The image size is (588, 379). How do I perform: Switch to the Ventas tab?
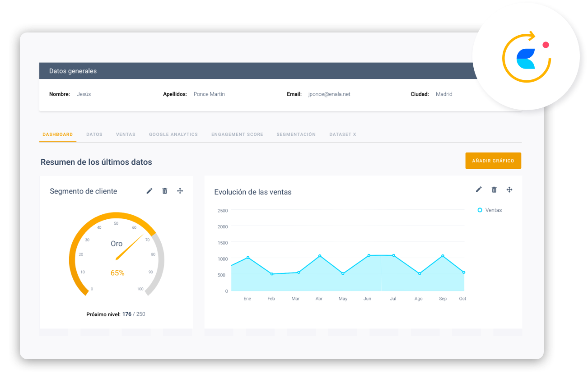coord(126,134)
